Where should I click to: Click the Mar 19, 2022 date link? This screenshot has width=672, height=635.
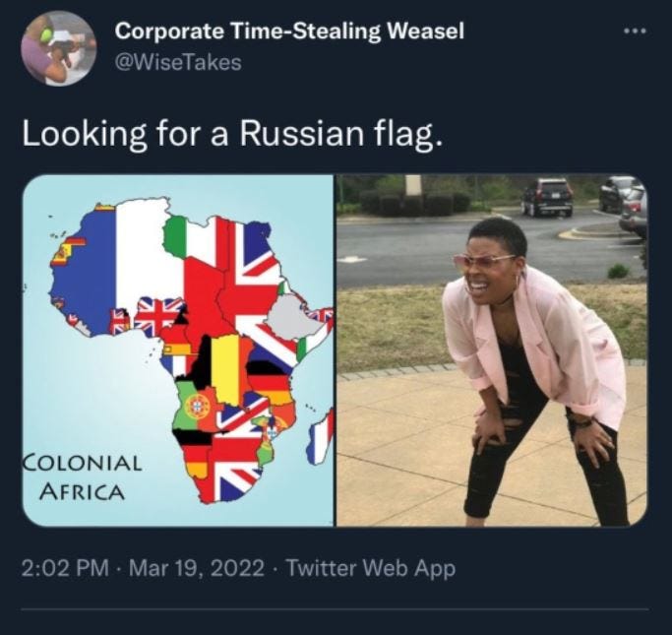point(196,568)
